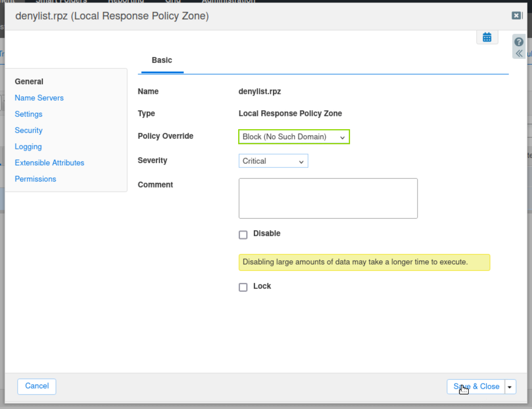Expand the Severity dropdown
The width and height of the screenshot is (532, 409).
click(273, 161)
